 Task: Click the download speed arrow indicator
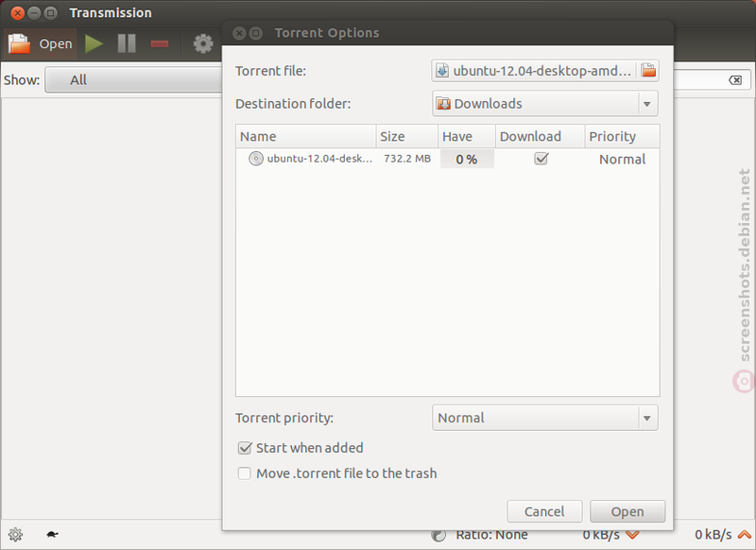(x=632, y=535)
